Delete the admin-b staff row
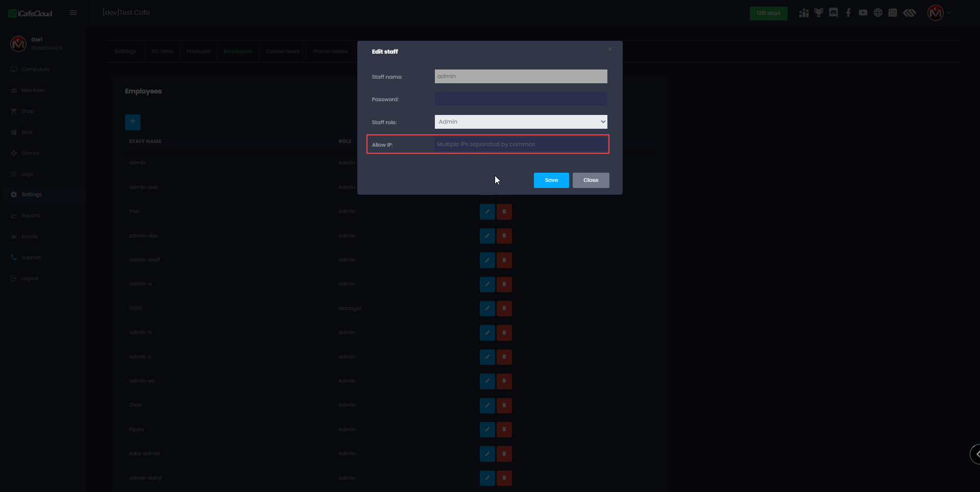Screen dimensions: 980x492 click(504, 333)
